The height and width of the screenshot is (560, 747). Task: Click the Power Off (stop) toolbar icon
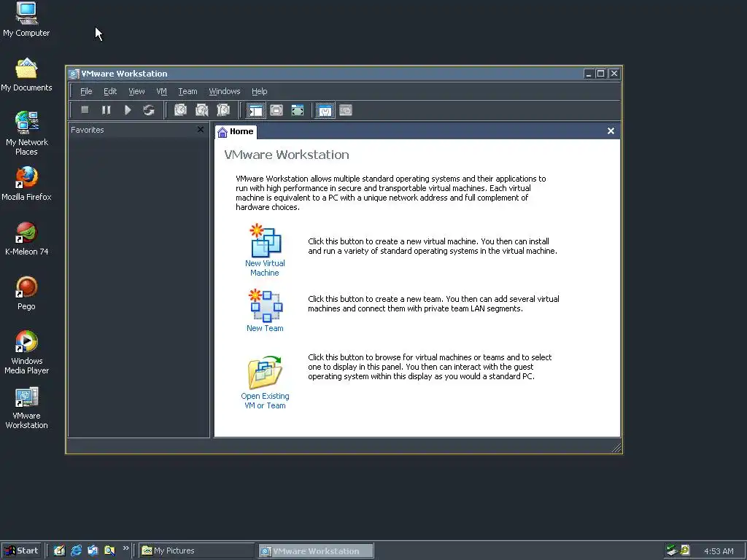pyautogui.click(x=85, y=110)
